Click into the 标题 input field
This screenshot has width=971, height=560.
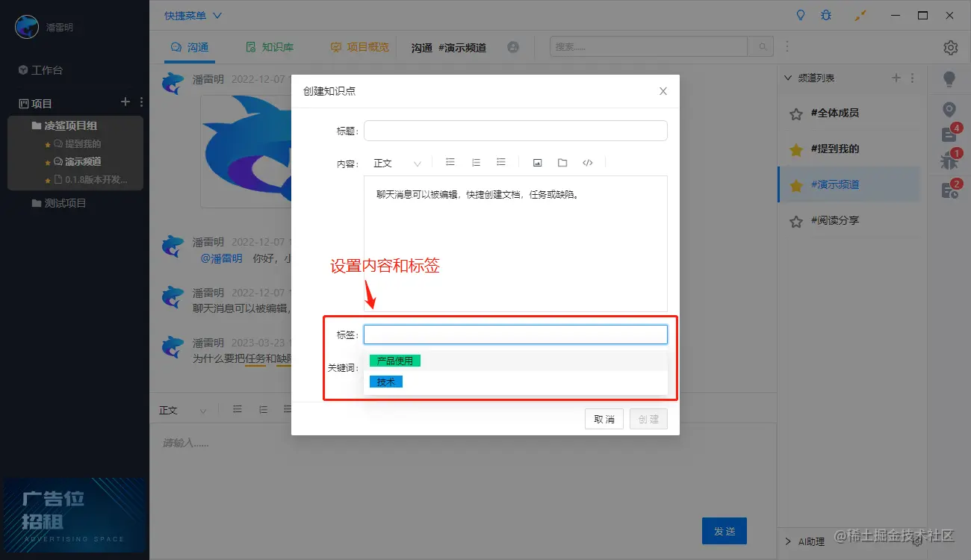pyautogui.click(x=515, y=131)
